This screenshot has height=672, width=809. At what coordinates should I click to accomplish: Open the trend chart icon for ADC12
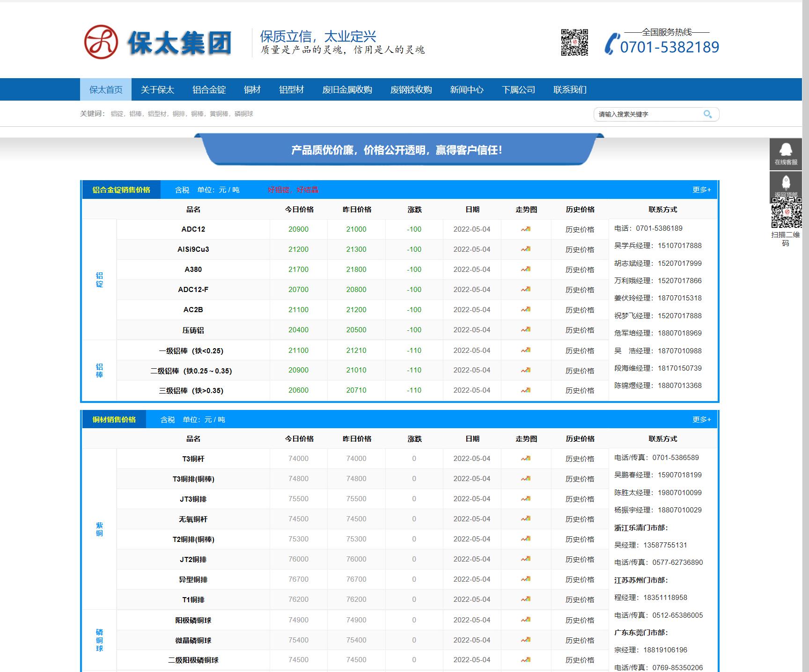[526, 229]
